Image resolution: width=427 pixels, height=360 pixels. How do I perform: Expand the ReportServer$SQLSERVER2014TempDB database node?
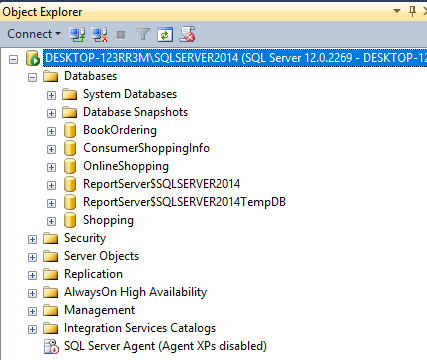pos(51,204)
